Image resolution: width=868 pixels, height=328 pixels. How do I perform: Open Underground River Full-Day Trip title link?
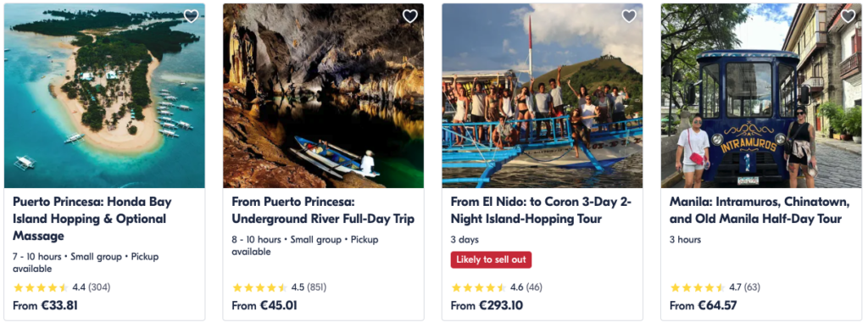tap(323, 211)
